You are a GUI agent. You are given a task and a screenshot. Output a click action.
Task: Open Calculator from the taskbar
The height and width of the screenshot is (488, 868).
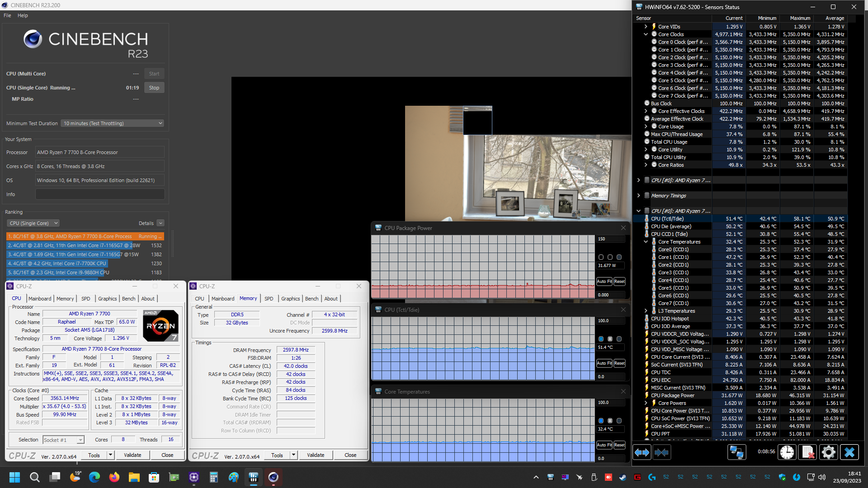[x=214, y=477]
